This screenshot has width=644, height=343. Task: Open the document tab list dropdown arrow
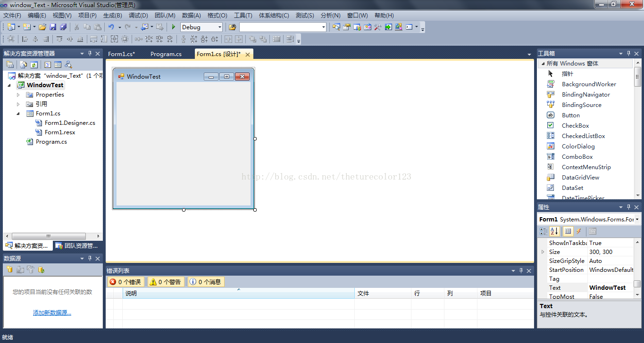[530, 55]
